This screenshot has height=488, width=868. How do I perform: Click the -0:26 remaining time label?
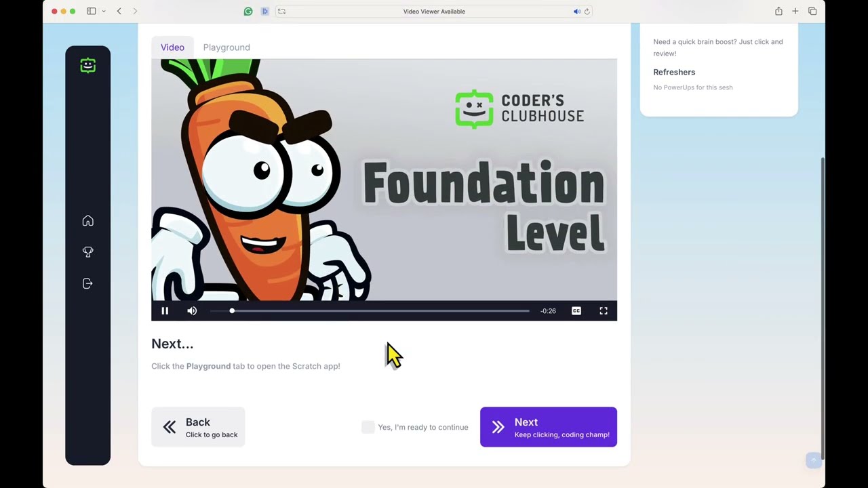coord(548,310)
